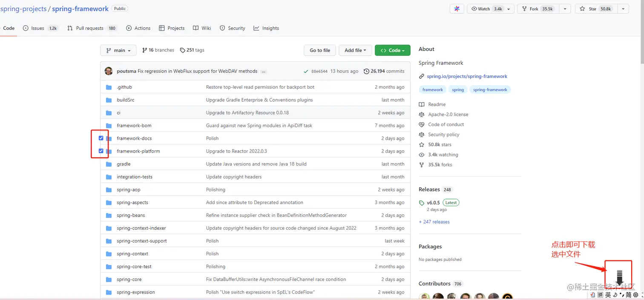644x300 pixels.
Task: Open the 16 branches link
Action: (x=158, y=50)
